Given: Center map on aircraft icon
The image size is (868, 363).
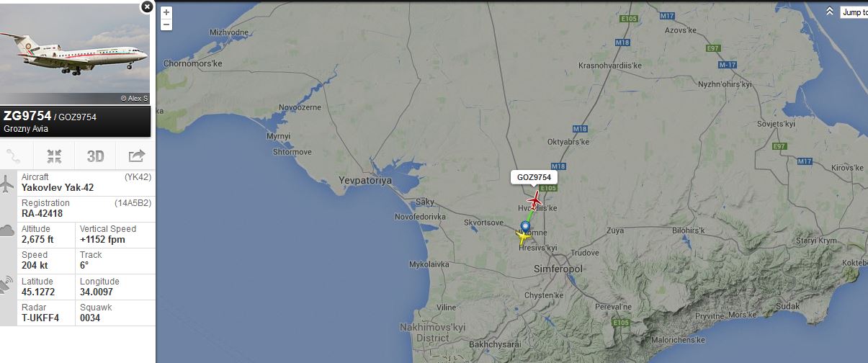Looking at the screenshot, I should click(x=54, y=156).
